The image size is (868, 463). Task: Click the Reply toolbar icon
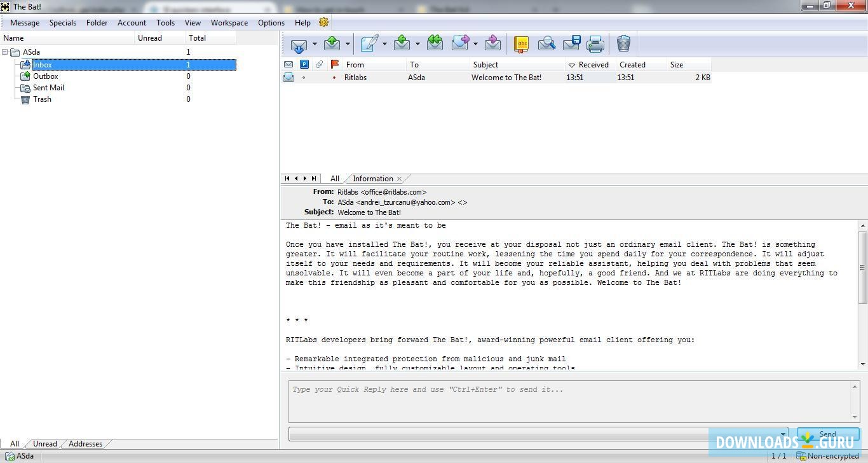402,43
